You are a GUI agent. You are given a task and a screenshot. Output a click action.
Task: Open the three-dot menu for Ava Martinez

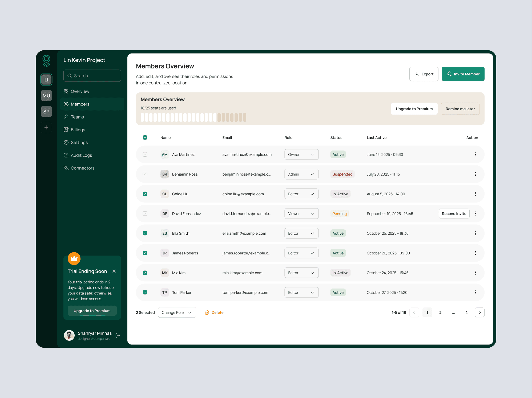[475, 155]
